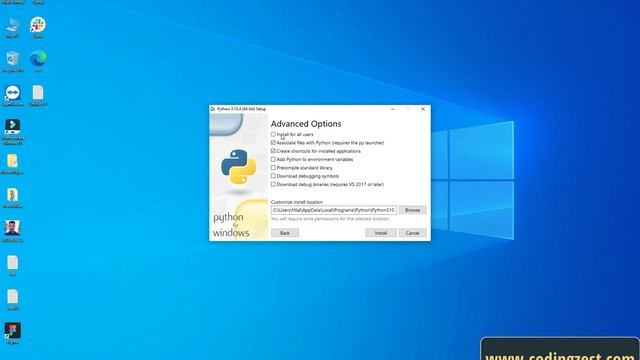Open the Wondershare Filmora desktop shortcut

click(x=13, y=132)
